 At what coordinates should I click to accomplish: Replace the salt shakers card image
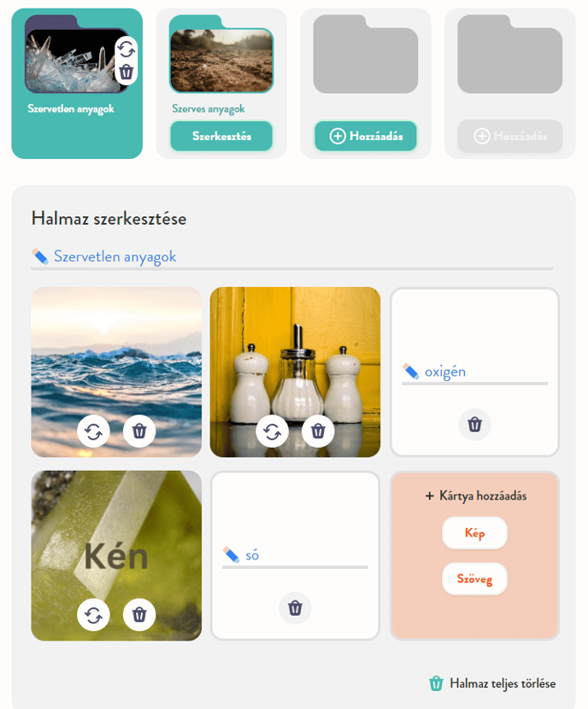[273, 431]
